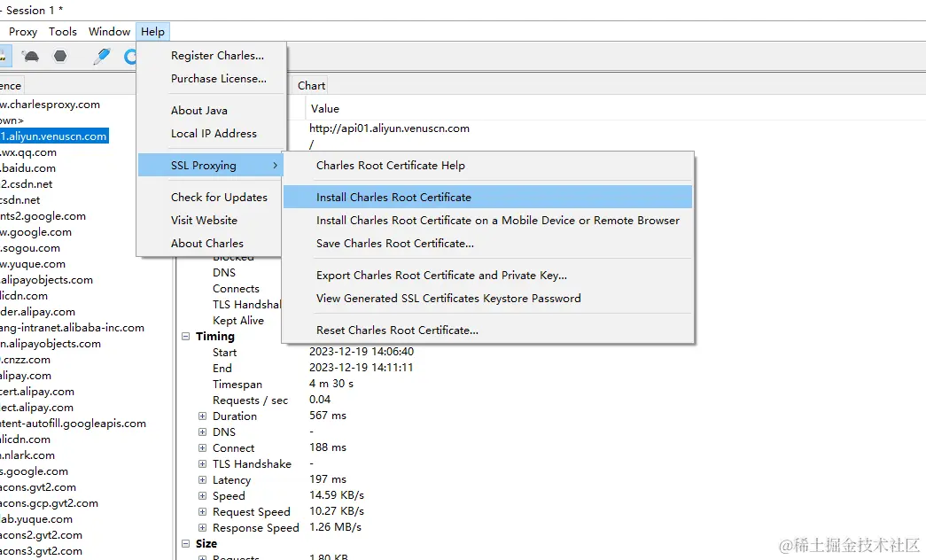Click the Start time 2023-12-19 14:06:40

362,352
